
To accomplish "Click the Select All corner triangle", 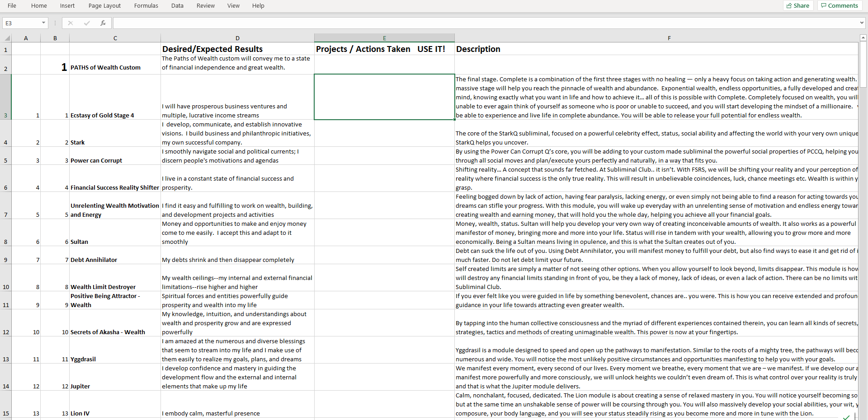I will tap(7, 38).
